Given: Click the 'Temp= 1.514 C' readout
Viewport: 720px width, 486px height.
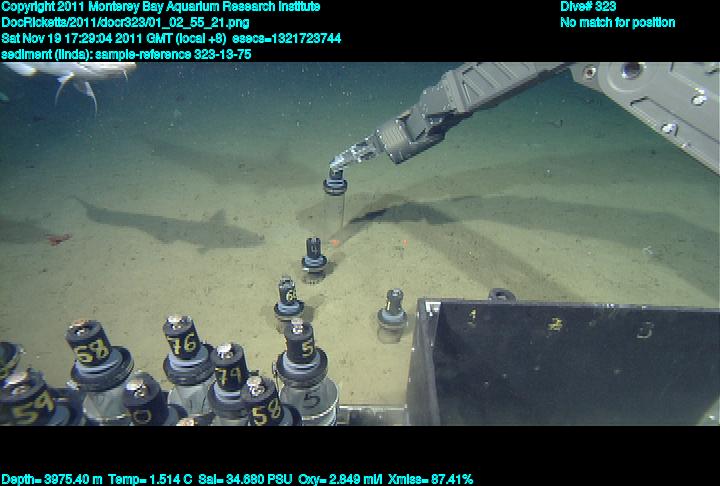Looking at the screenshot, I should [x=150, y=480].
